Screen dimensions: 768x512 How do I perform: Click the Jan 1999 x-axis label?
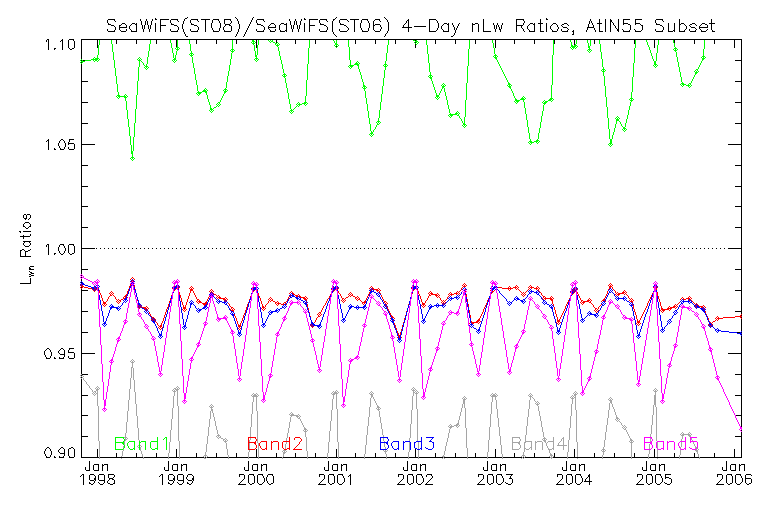pos(176,473)
